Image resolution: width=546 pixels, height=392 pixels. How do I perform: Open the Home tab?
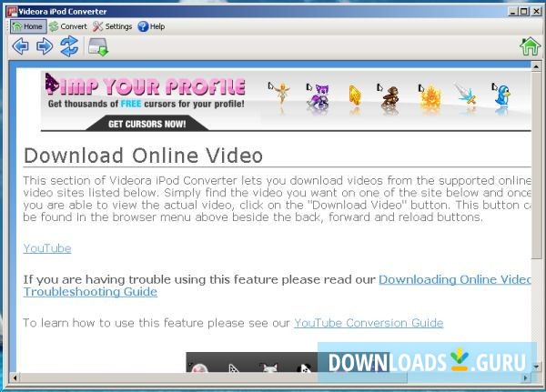point(28,26)
